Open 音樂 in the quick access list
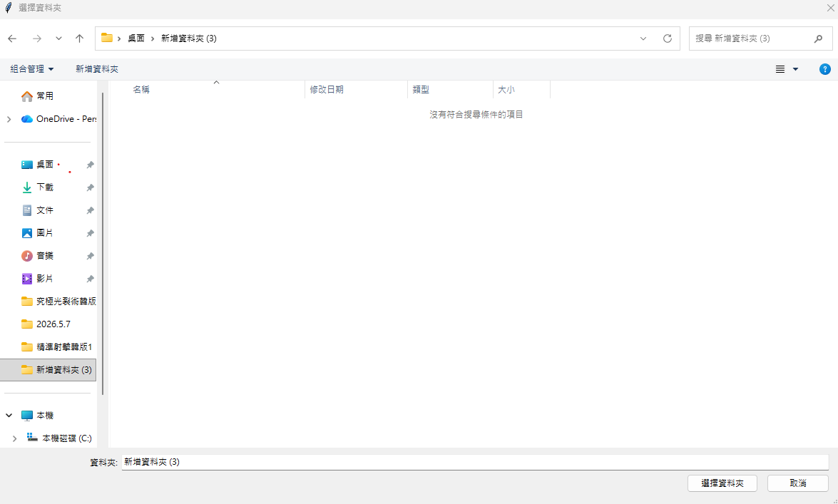838x504 pixels. (45, 255)
